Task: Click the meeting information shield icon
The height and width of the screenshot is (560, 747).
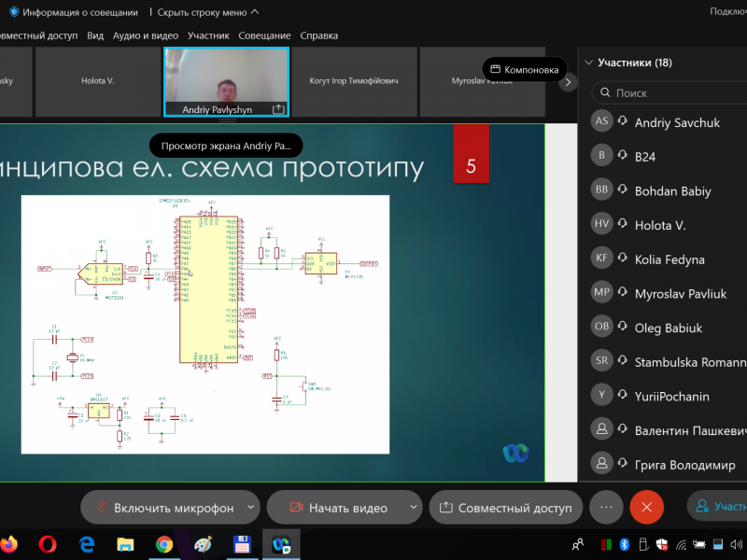Action: tap(14, 12)
